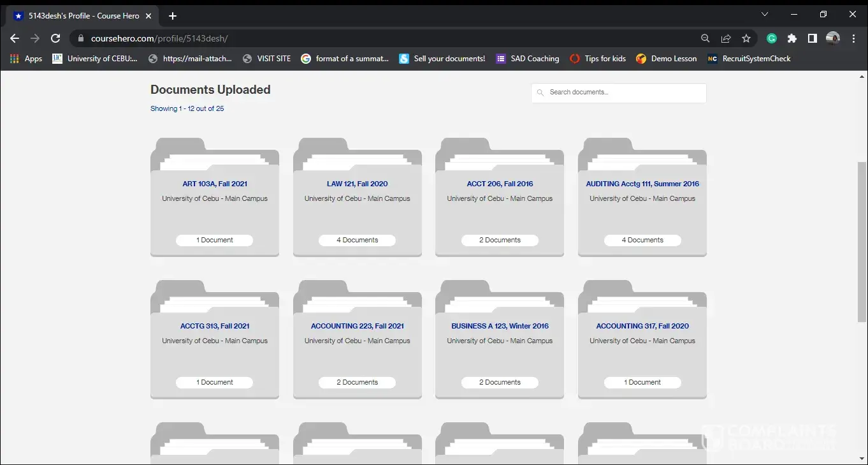
Task: Open the browser zoom magnifier icon
Action: tap(705, 38)
